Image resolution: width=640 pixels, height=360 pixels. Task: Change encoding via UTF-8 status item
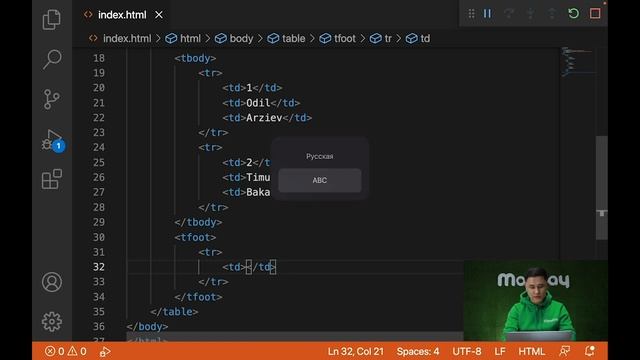click(467, 351)
